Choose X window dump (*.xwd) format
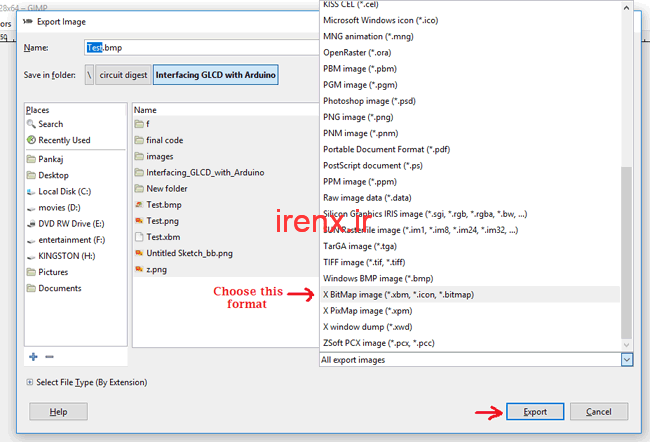The height and width of the screenshot is (442, 650). pyautogui.click(x=471, y=327)
